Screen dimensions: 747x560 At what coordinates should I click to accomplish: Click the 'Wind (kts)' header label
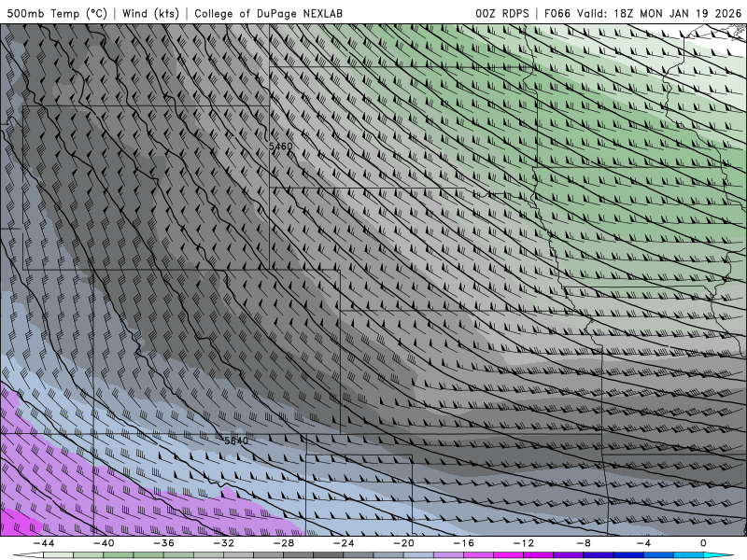click(x=150, y=13)
